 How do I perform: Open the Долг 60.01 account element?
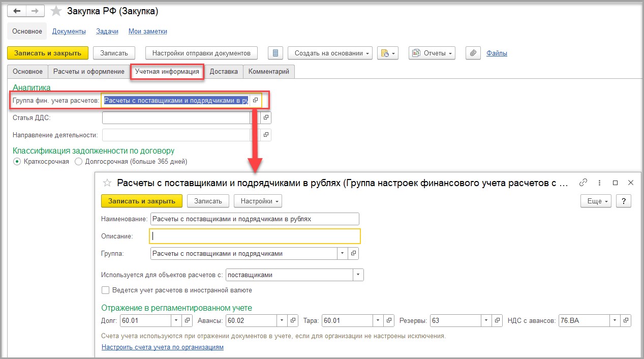tap(188, 320)
